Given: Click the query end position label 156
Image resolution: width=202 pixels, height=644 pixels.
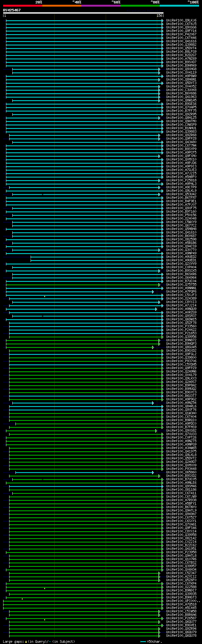Looking at the screenshot, I should 159,15.
